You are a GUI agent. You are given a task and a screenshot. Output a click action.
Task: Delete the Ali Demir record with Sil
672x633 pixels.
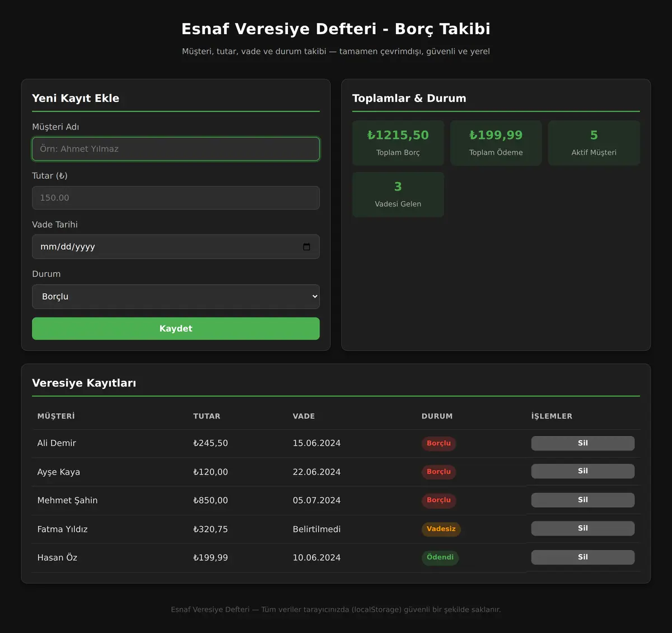tap(582, 443)
